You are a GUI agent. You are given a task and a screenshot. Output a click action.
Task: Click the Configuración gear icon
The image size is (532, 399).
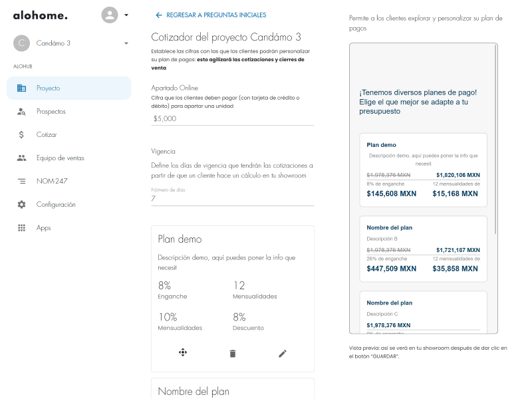coord(21,205)
